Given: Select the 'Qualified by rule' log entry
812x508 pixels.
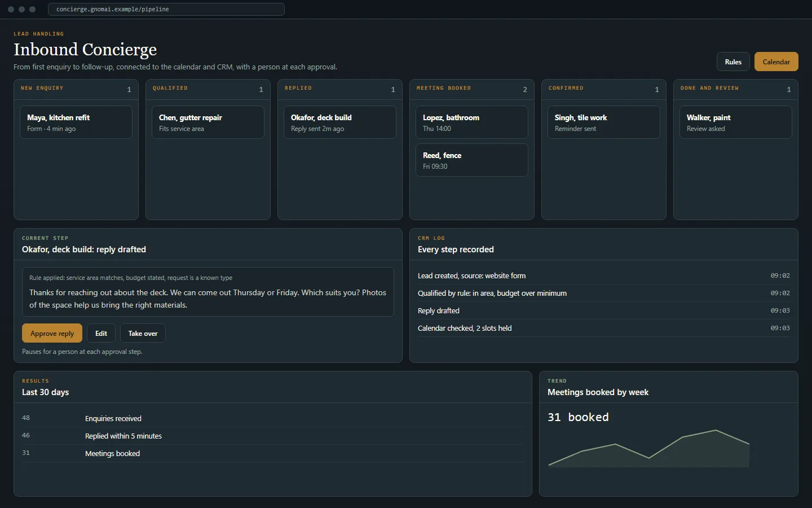Looking at the screenshot, I should [x=604, y=293].
